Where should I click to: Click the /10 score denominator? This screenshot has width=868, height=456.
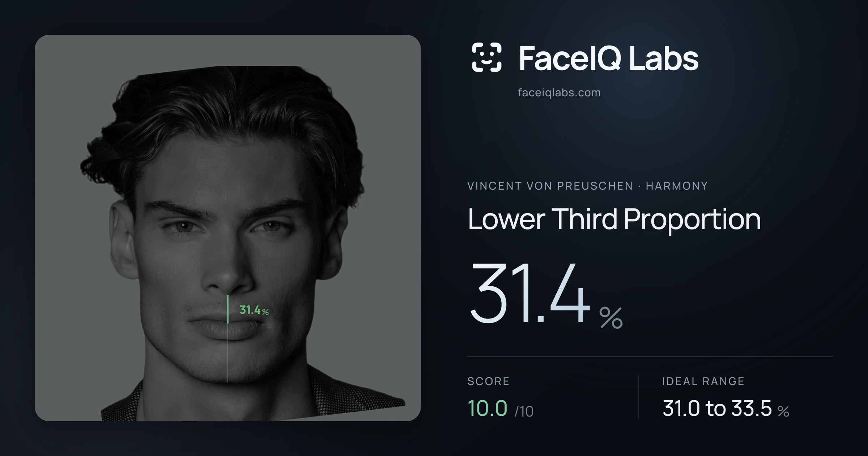[x=524, y=411]
